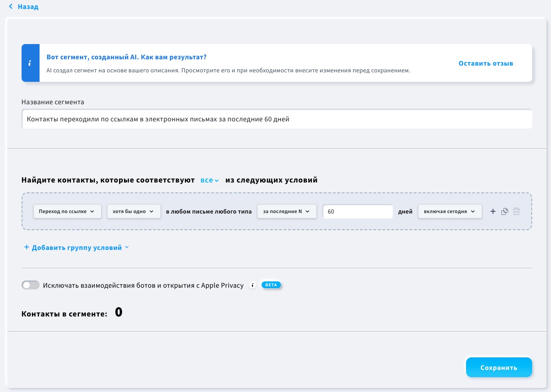Select the segment name input field
This screenshot has height=392, width=551.
pos(276,119)
